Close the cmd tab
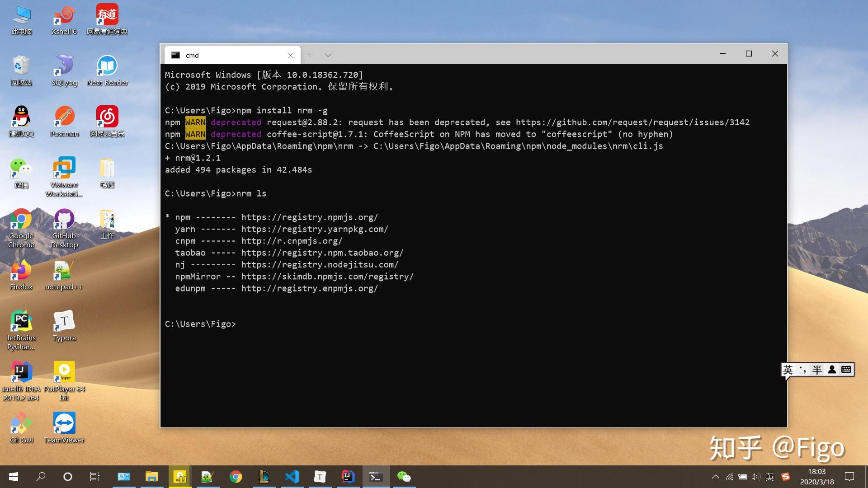The height and width of the screenshot is (488, 868). 291,55
